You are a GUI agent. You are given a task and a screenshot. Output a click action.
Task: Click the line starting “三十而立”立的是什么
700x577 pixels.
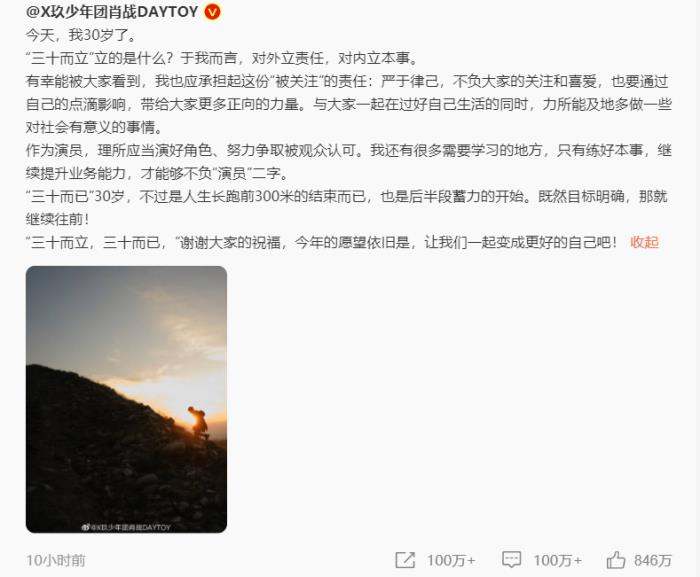click(223, 58)
